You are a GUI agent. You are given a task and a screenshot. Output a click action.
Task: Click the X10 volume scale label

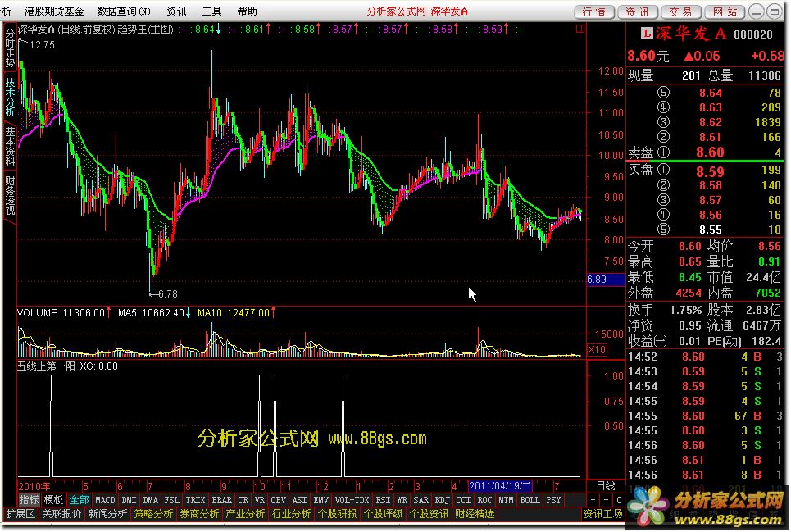[598, 349]
